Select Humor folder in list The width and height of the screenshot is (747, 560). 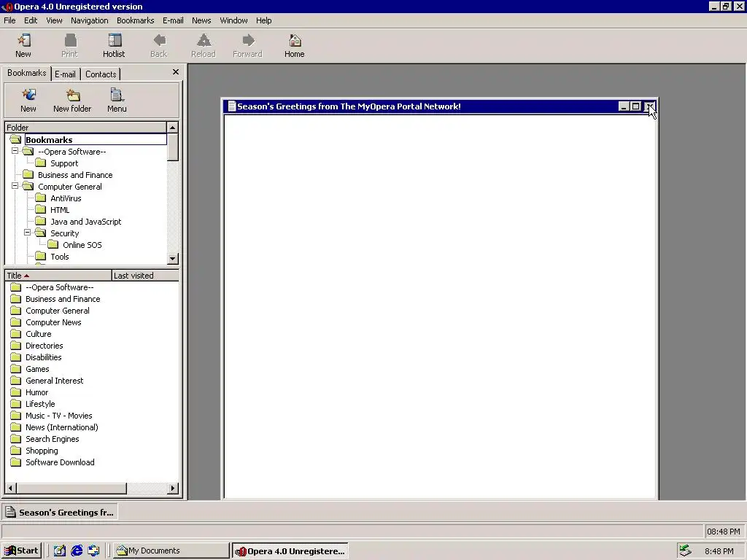coord(36,392)
